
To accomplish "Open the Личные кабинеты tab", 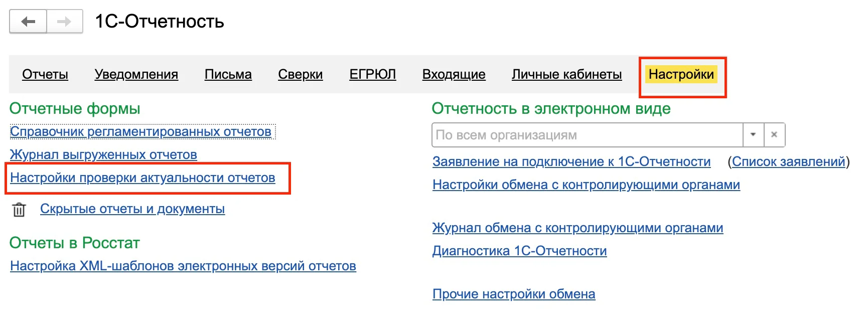I will point(567,74).
